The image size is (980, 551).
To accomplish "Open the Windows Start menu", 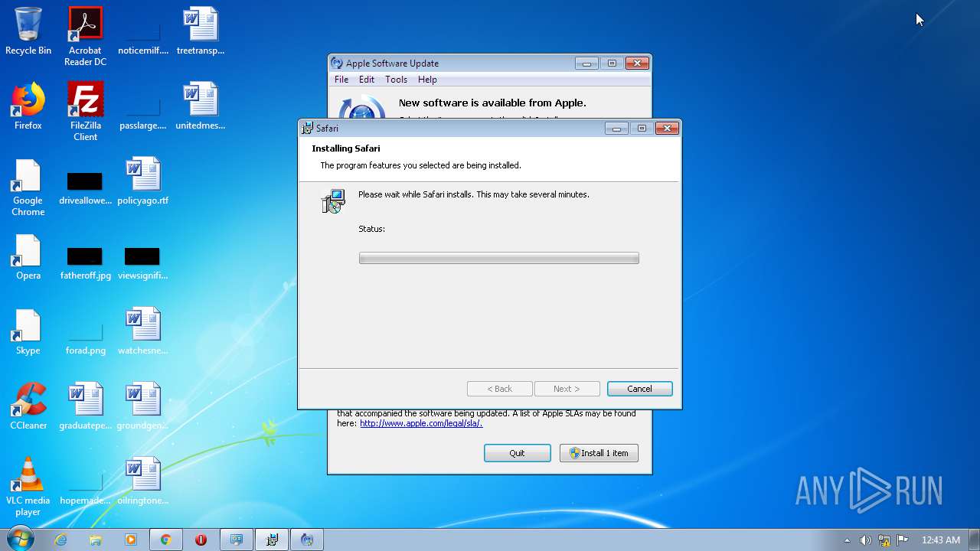I will click(x=20, y=540).
